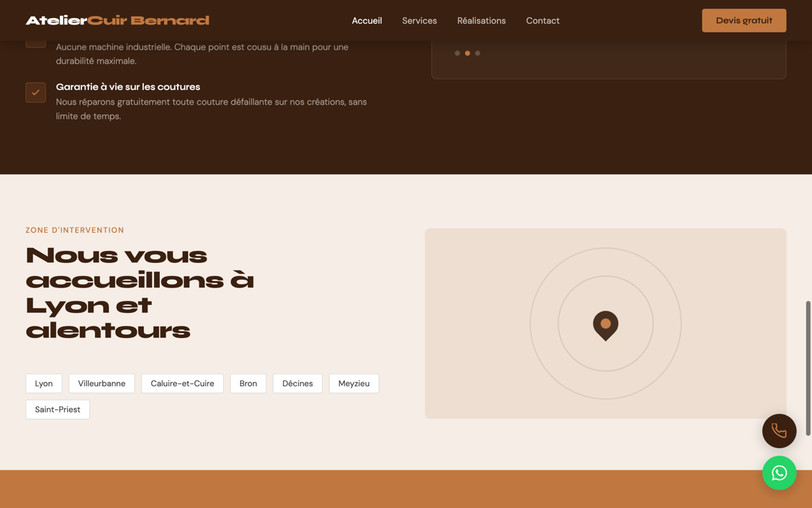Click the map placeholder panel
This screenshot has width=812, height=508.
605,324
